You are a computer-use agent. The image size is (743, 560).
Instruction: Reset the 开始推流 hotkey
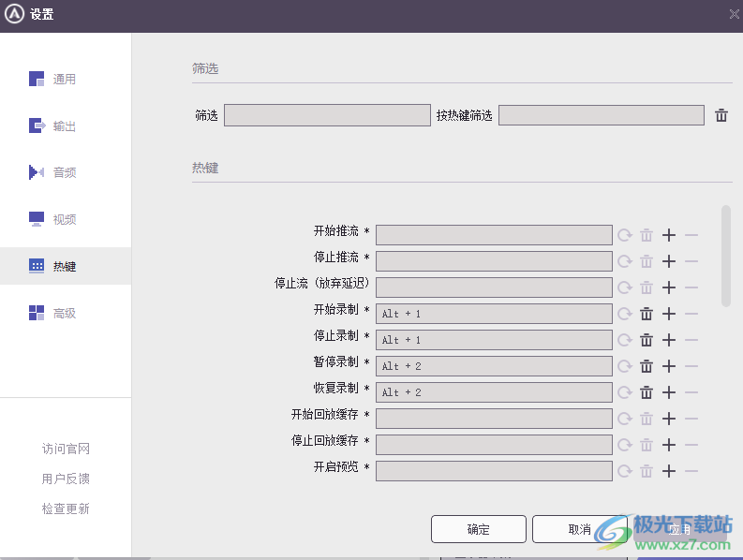(625, 235)
